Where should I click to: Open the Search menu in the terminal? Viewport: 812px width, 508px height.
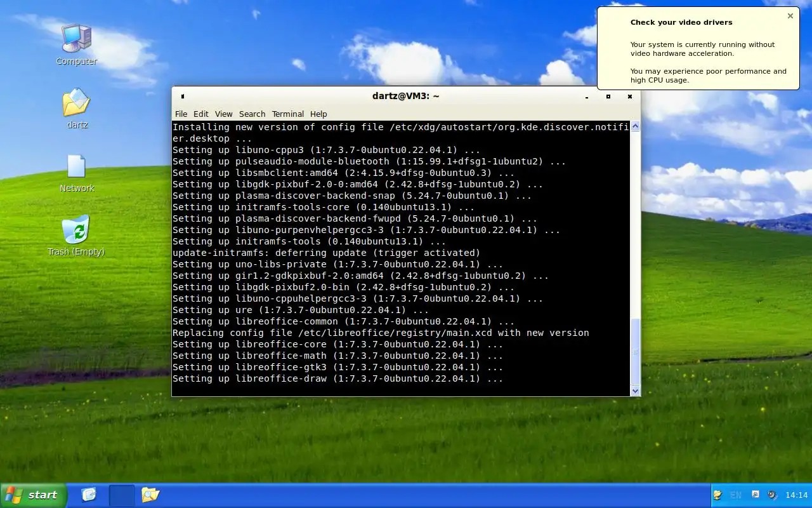pos(252,114)
